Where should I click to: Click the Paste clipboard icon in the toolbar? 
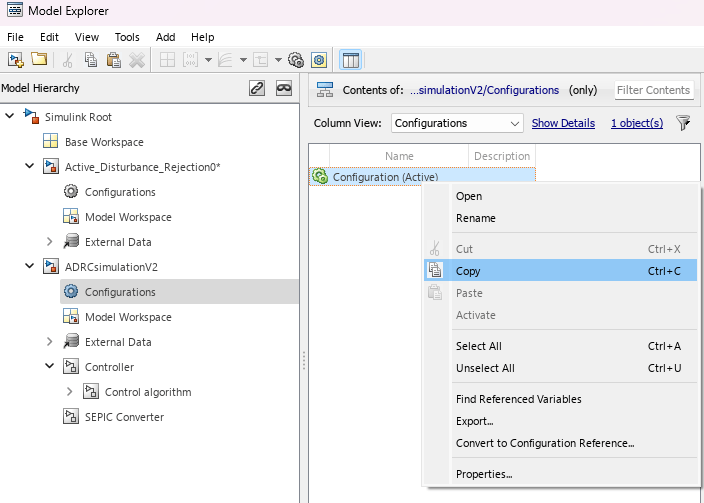(x=114, y=60)
